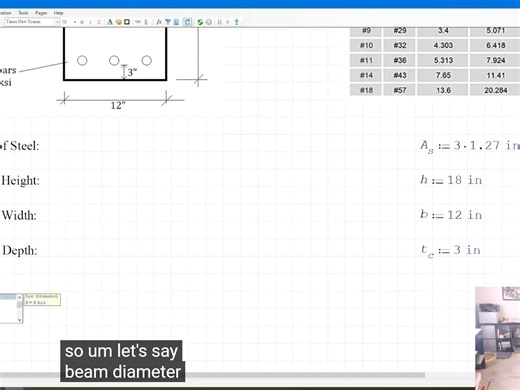
Task: Click the blue upward arrow icon
Action: (x=237, y=22)
